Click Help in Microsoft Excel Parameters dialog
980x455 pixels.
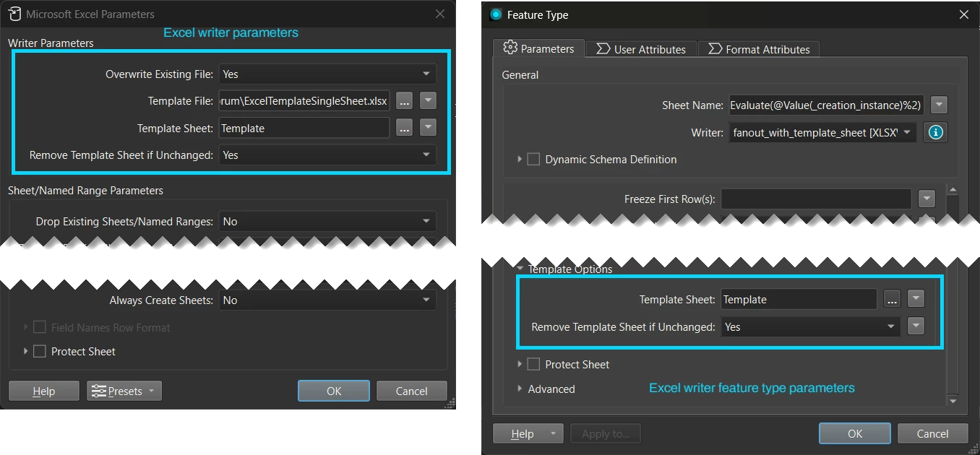[x=43, y=391]
